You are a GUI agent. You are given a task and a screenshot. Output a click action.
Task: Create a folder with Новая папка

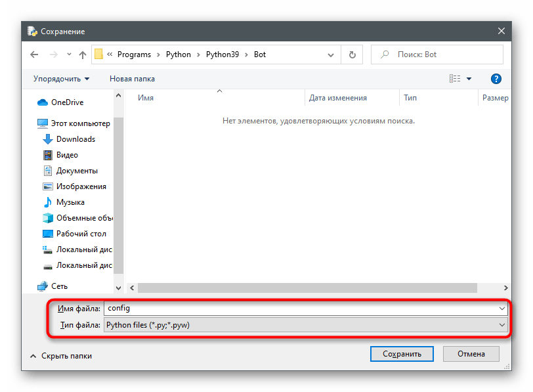(132, 79)
